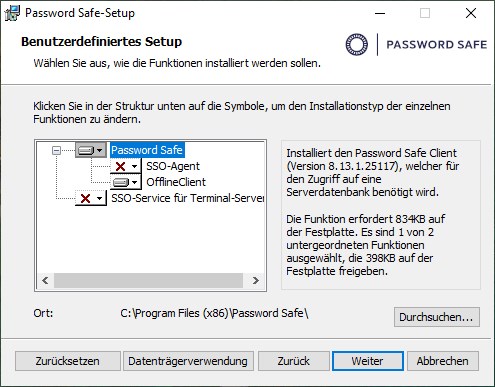Open the SSO-Service für Terminal-Server dropdown arrow
Screen dimensions: 495x387
coord(99,198)
